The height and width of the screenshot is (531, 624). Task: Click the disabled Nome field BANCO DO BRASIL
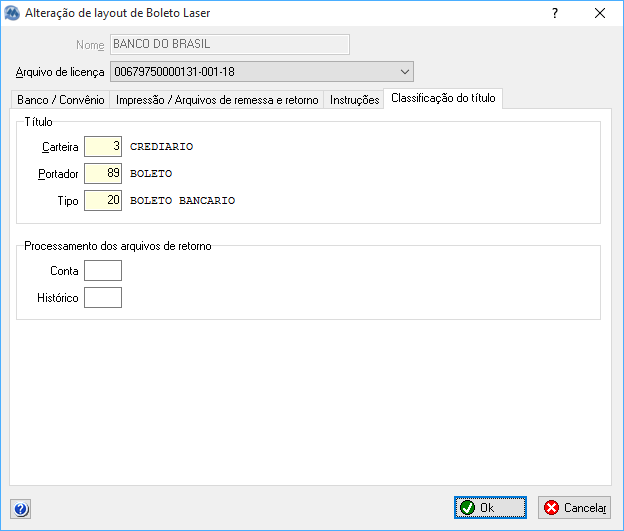click(x=230, y=44)
